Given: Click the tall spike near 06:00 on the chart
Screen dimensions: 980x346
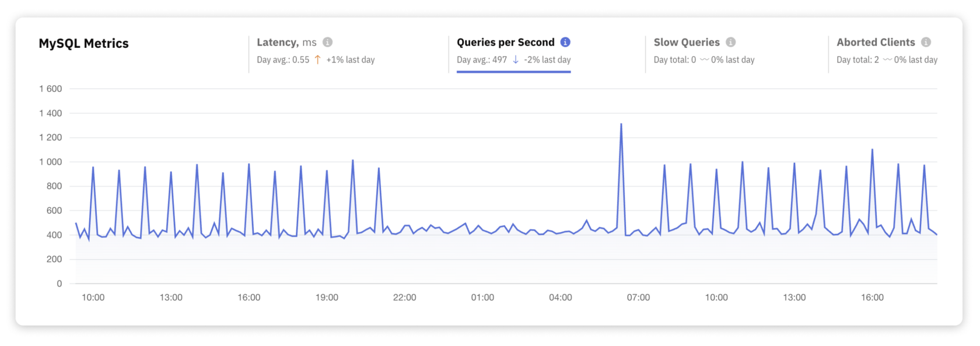Looking at the screenshot, I should click(x=621, y=124).
